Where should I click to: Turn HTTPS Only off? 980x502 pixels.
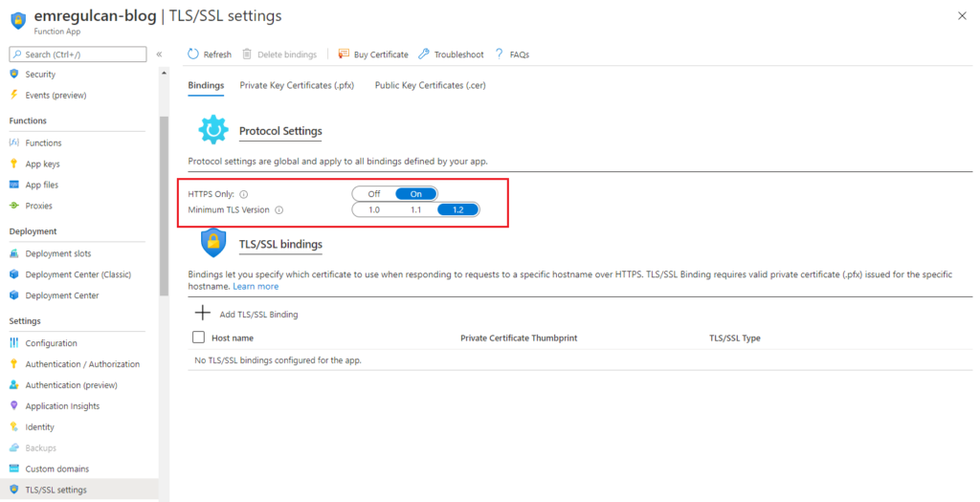click(x=374, y=194)
